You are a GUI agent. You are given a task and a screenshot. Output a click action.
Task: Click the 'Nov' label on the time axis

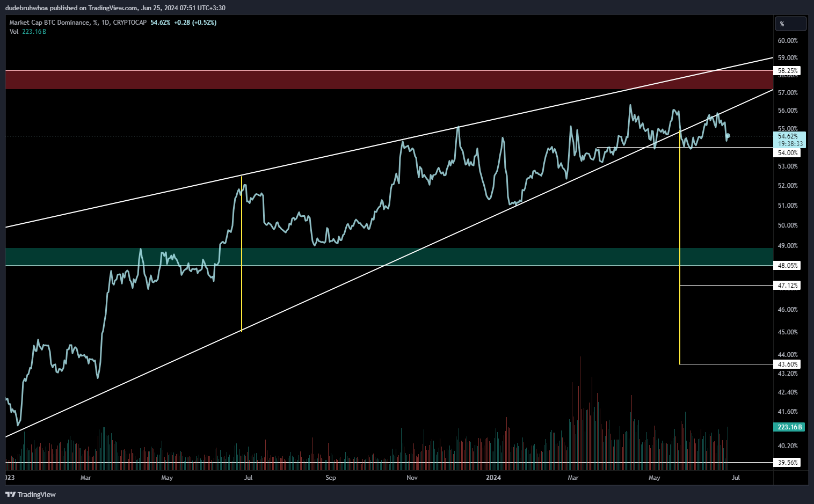tap(412, 478)
